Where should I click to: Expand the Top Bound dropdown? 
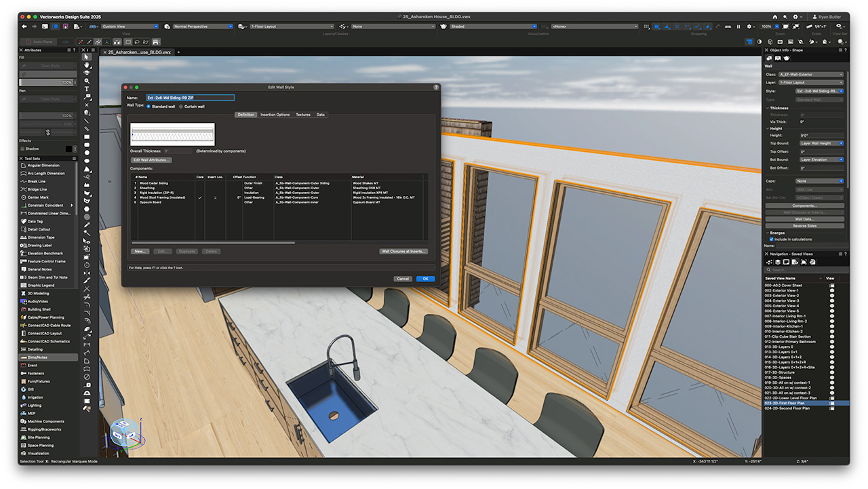click(821, 143)
